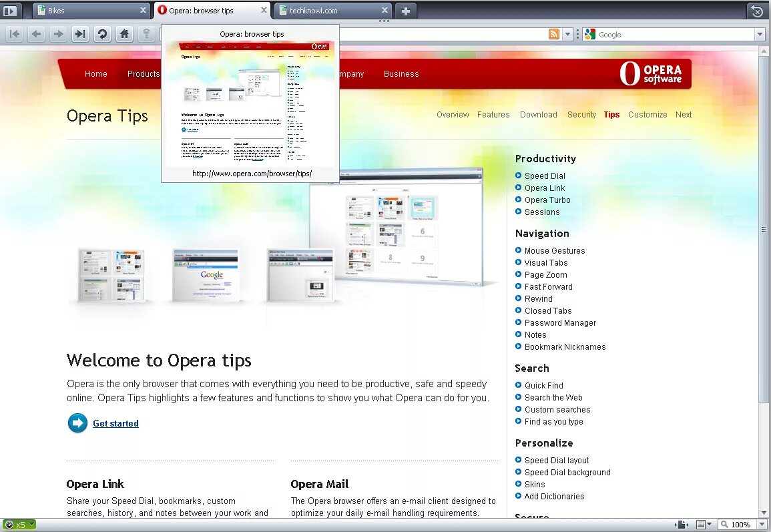
Task: Open the address bar dropdown arrow
Action: [567, 35]
